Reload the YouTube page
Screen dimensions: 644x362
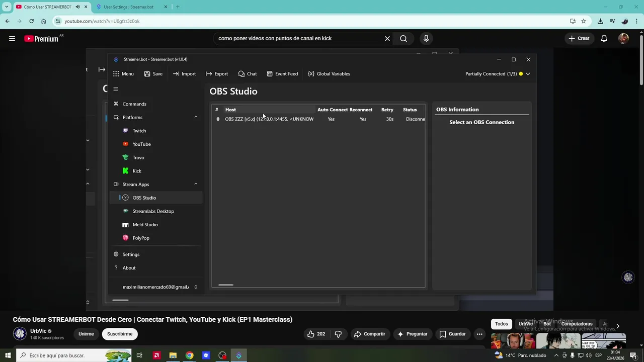(31, 21)
